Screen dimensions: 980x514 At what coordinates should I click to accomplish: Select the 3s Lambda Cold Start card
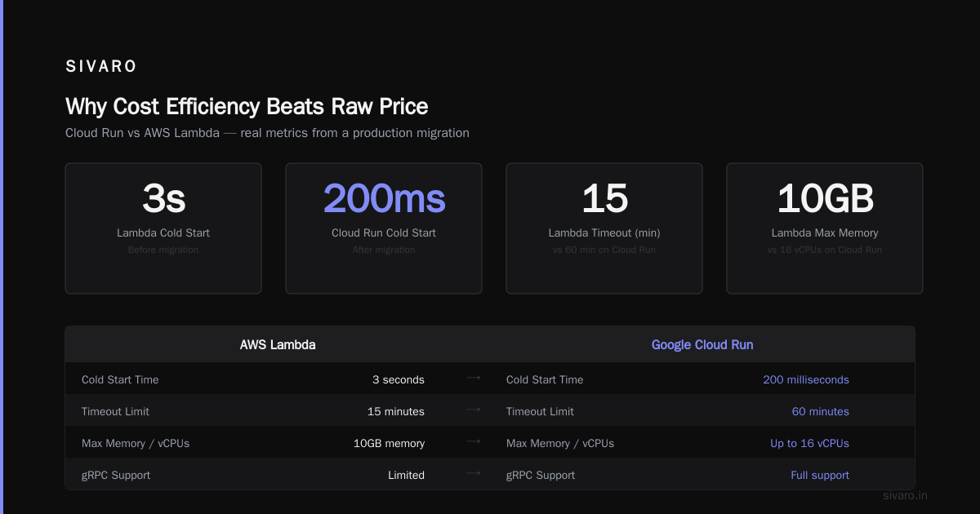163,228
